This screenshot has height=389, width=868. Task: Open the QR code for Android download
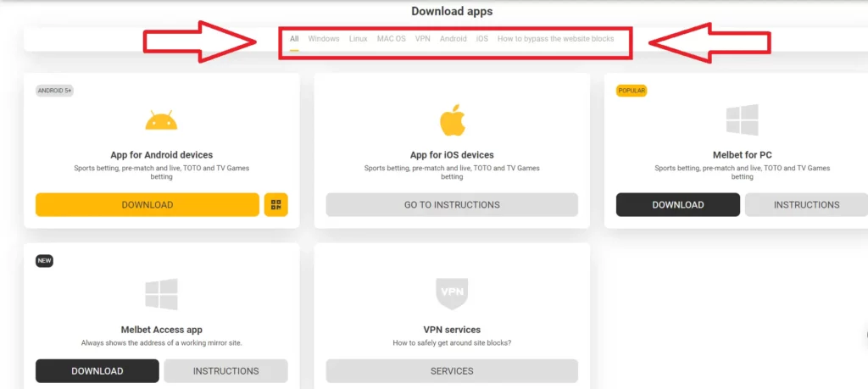[x=275, y=204]
